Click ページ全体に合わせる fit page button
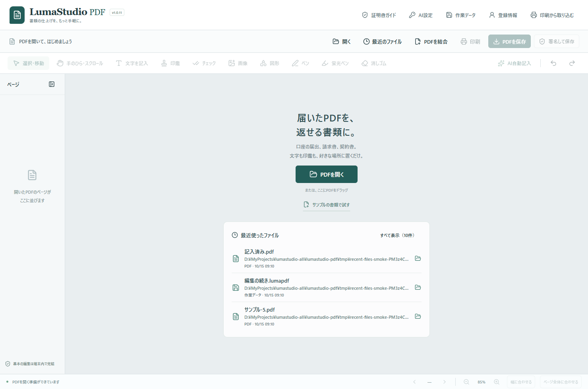This screenshot has height=389, width=588. (561, 382)
